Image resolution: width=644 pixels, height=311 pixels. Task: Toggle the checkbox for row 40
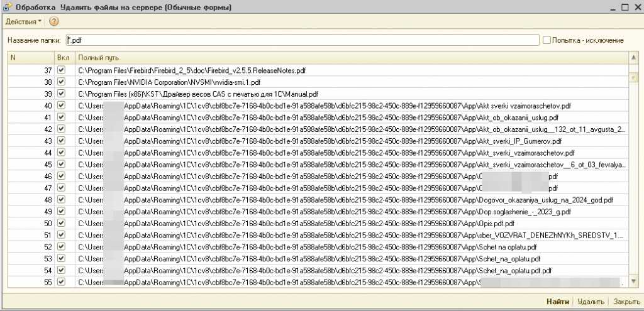click(x=61, y=106)
